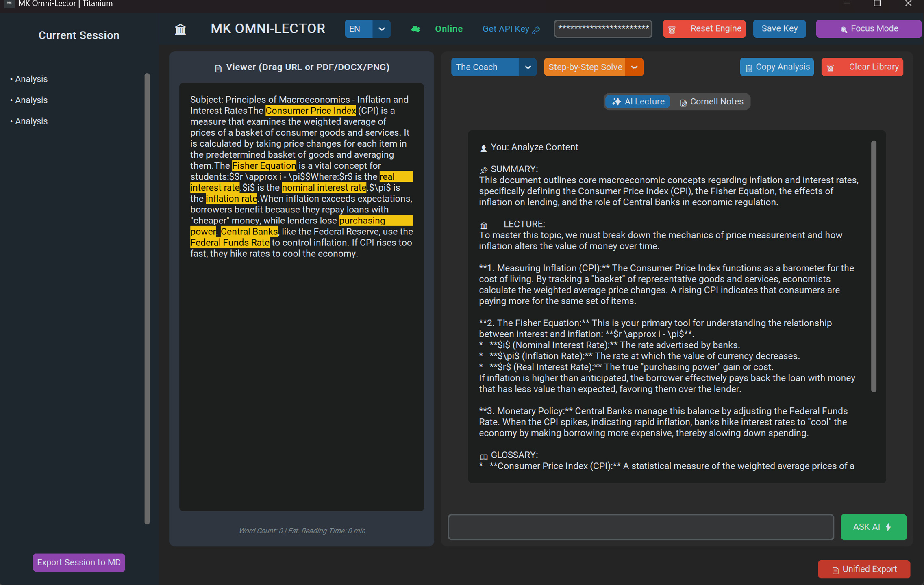Click the highlighted 'Fisher Equation' term
The height and width of the screenshot is (585, 924).
click(264, 165)
